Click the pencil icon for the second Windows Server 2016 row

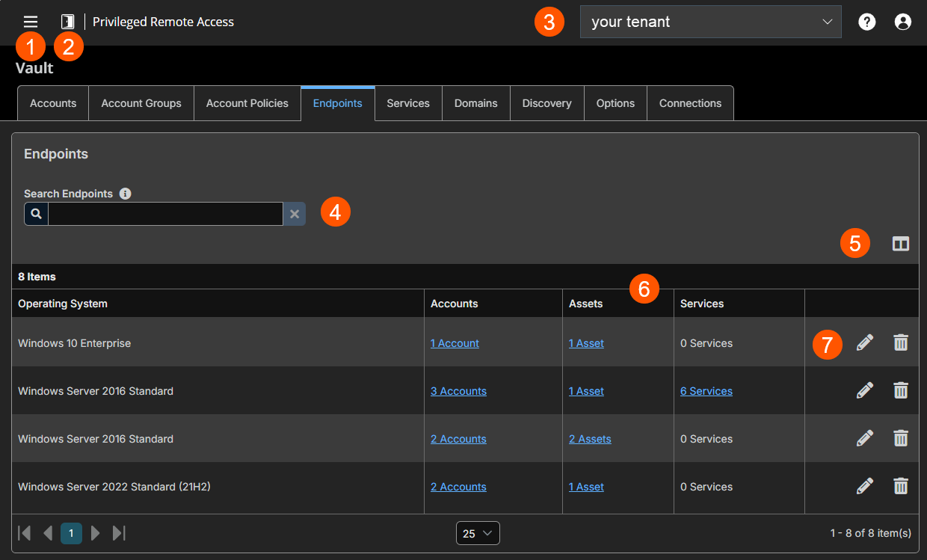[x=864, y=438]
